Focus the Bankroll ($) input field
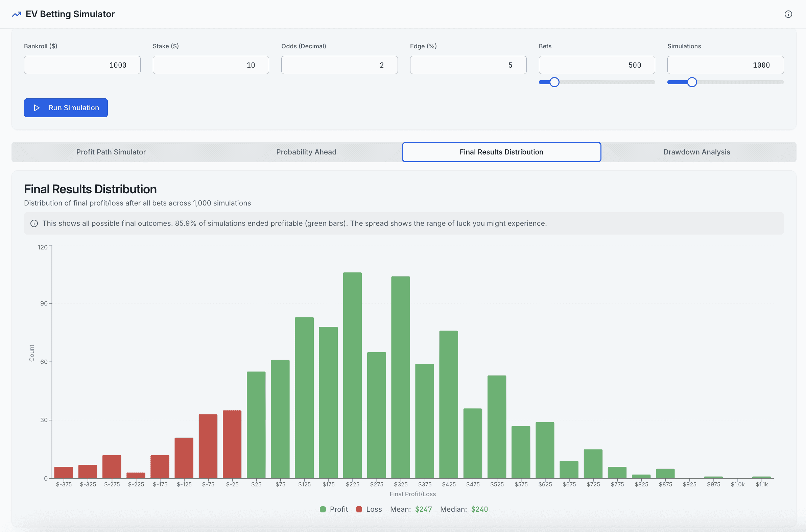Image resolution: width=806 pixels, height=532 pixels. tap(82, 65)
